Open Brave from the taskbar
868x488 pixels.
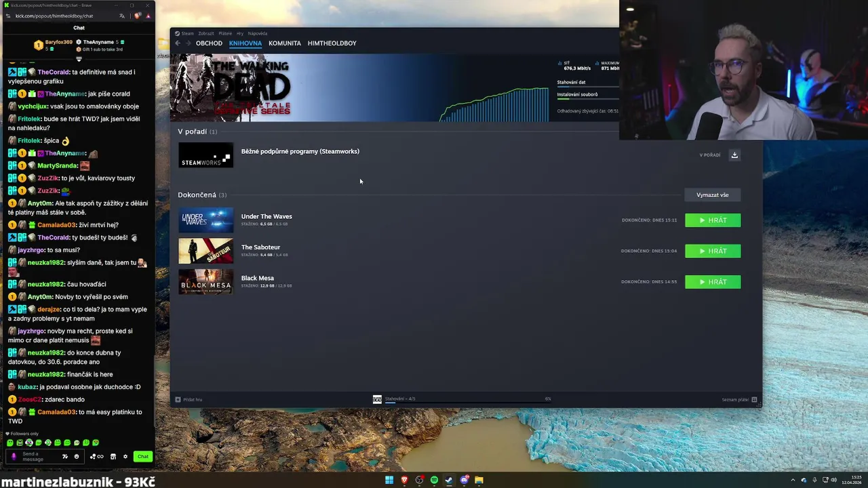click(404, 480)
